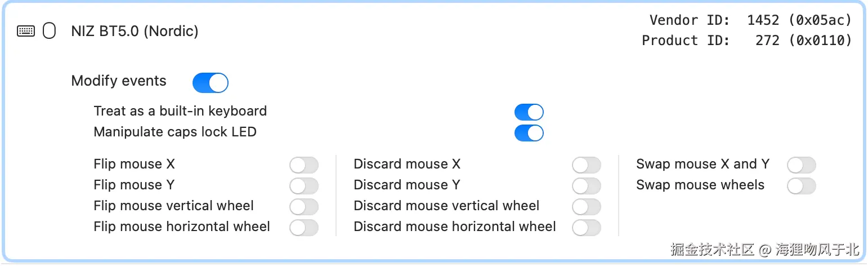Disable the Modify events switch
868x266 pixels.
point(210,83)
